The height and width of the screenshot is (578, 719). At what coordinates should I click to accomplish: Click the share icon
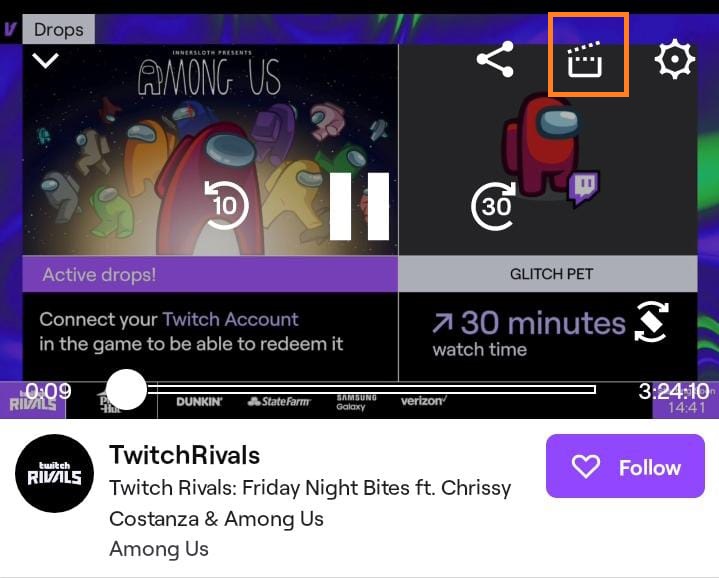coord(495,59)
